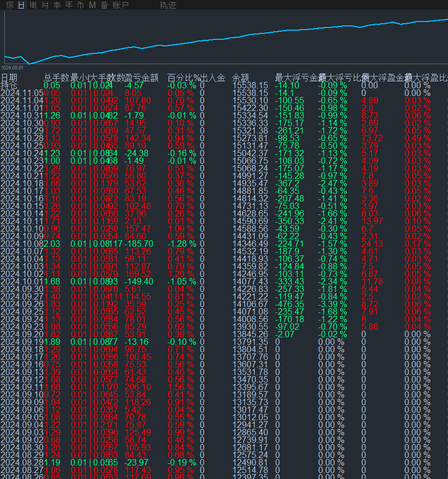Toggle the highlighted 日 daily view
The image size is (448, 479).
(x=20, y=5)
